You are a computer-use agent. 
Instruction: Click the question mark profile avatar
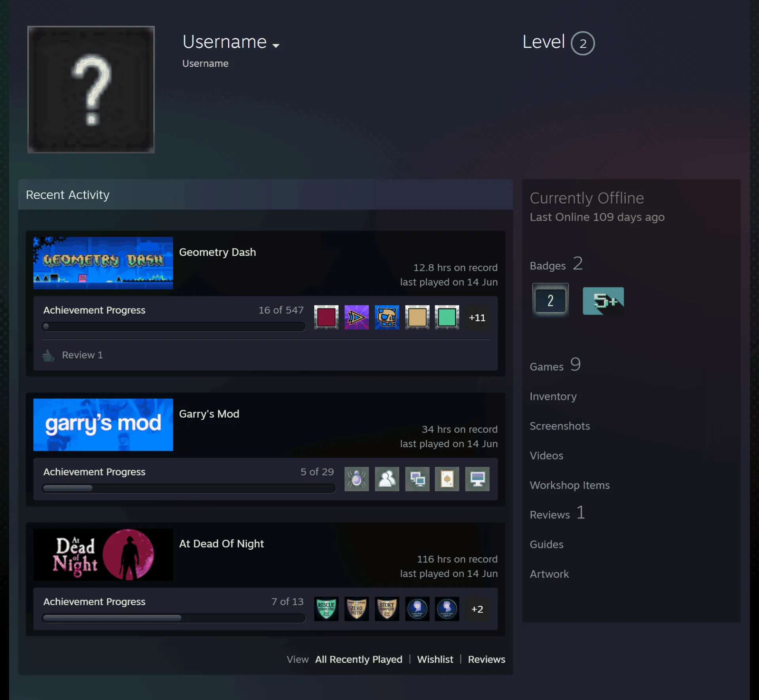coord(91,89)
